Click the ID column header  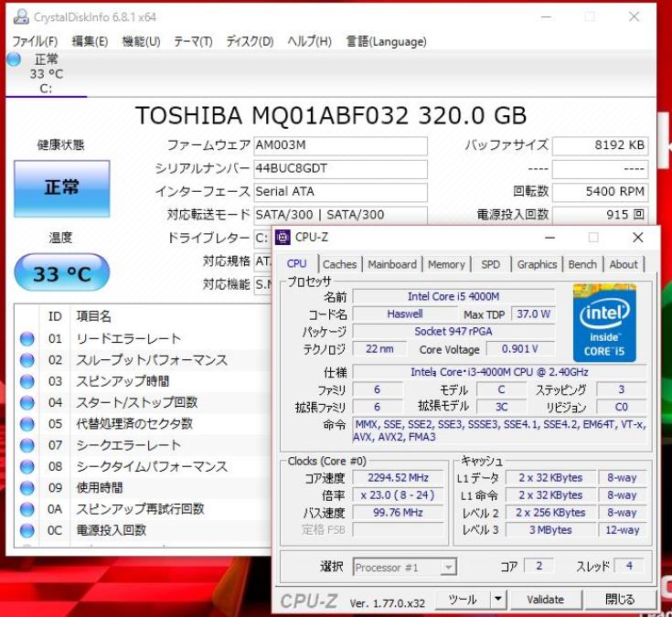[55, 316]
